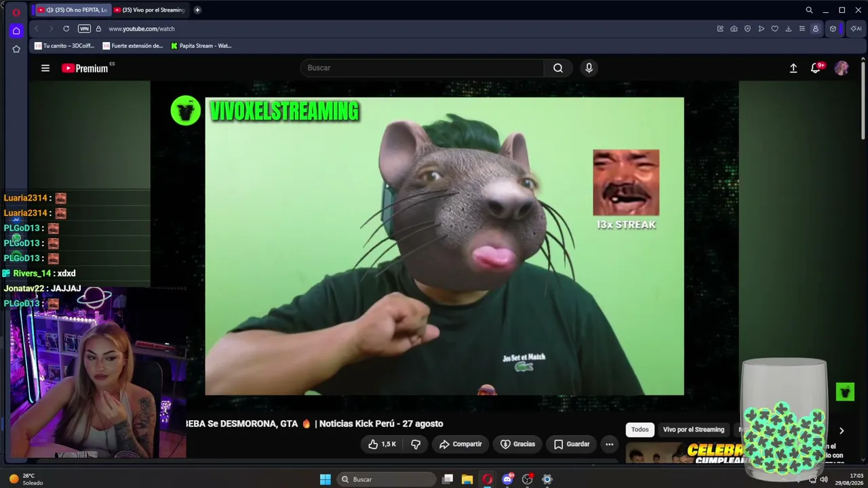This screenshot has height=488, width=868.
Task: Open a new browser tab
Action: pyautogui.click(x=197, y=10)
